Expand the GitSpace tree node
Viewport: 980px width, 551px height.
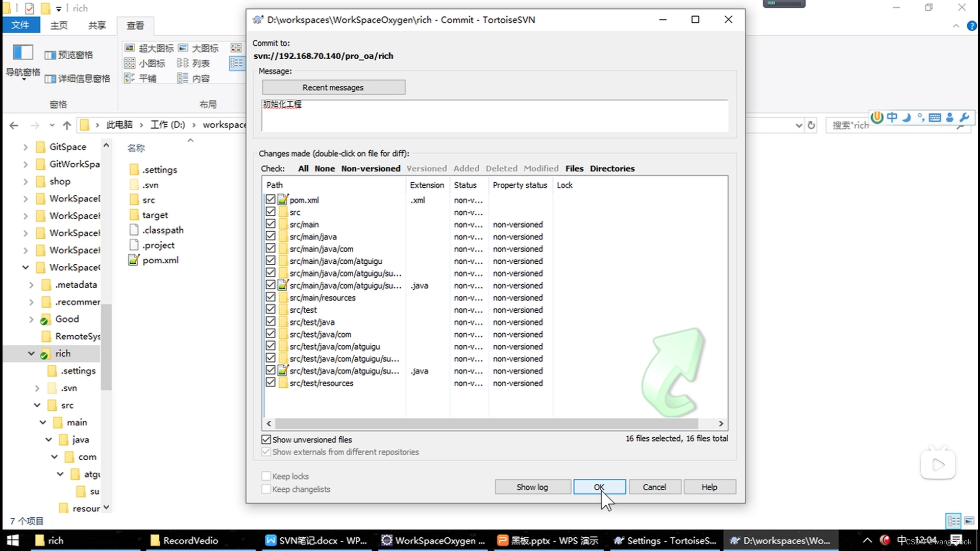pyautogui.click(x=26, y=147)
